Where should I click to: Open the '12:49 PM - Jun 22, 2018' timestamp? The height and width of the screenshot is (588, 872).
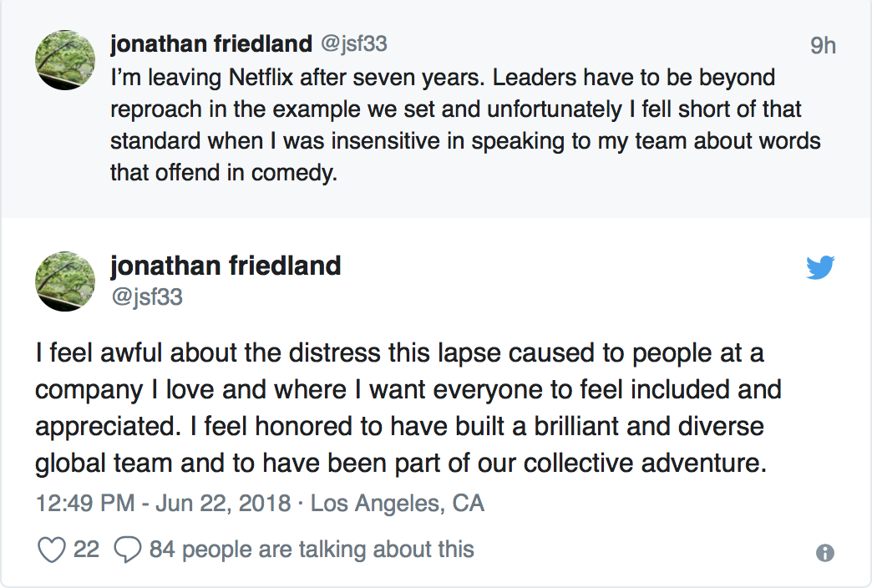click(164, 504)
